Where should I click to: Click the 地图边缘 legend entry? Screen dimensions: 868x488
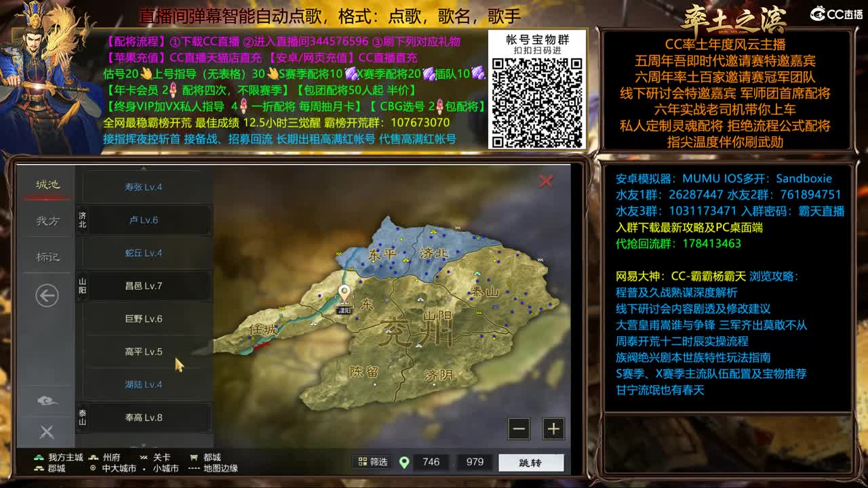tap(212, 468)
